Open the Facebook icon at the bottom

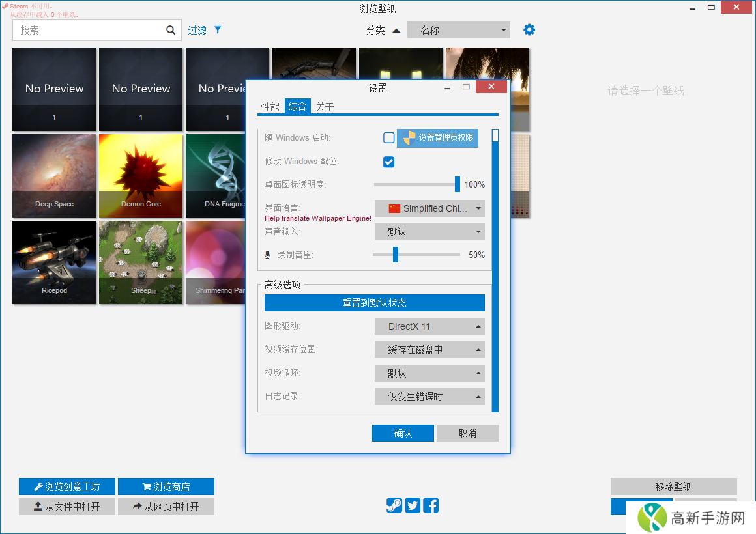430,505
